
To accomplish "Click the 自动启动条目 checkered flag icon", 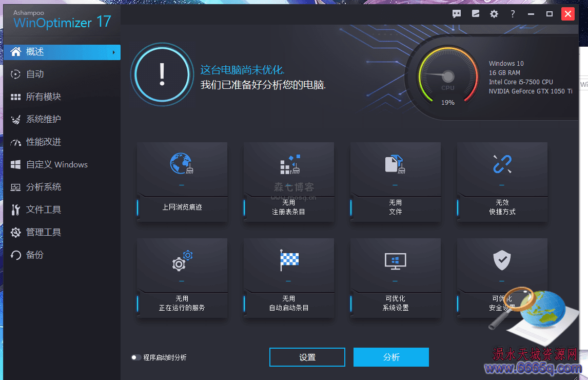I will (x=289, y=260).
